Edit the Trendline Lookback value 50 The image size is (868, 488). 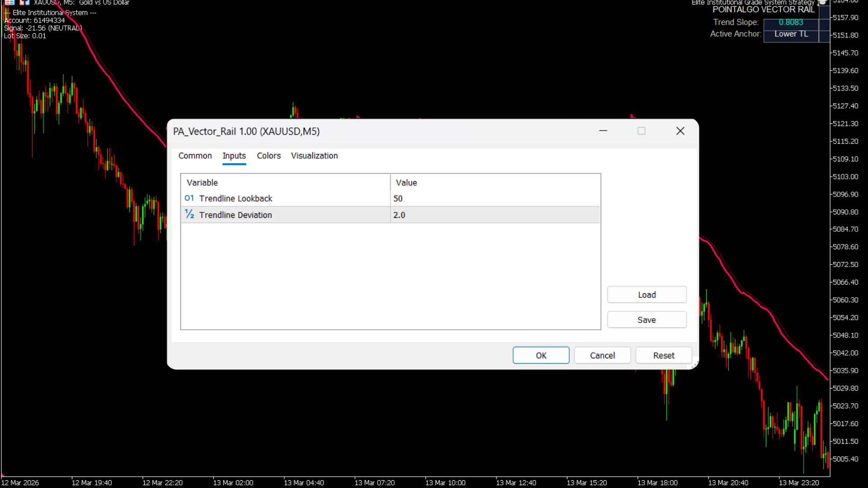tap(495, 199)
